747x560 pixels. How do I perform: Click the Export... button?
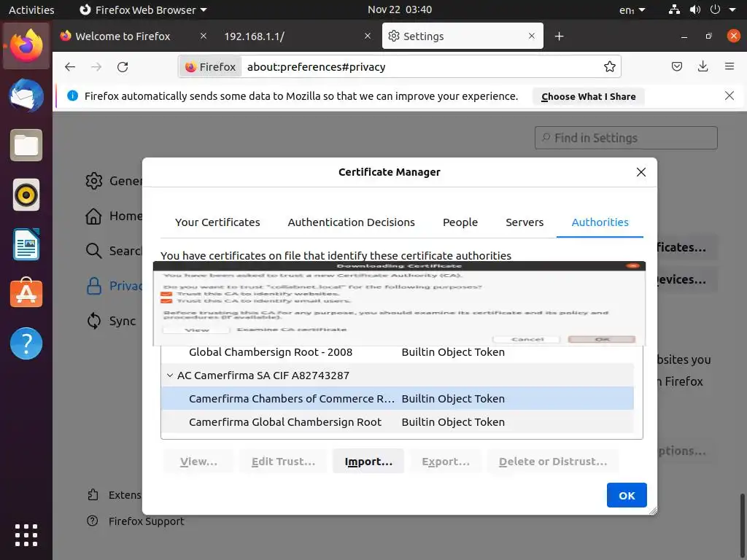pyautogui.click(x=446, y=462)
